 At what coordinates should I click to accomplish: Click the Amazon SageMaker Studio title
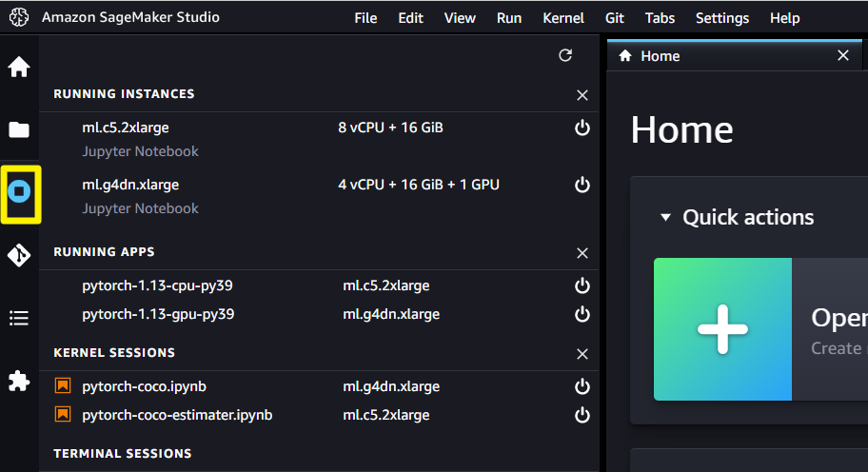(130, 17)
